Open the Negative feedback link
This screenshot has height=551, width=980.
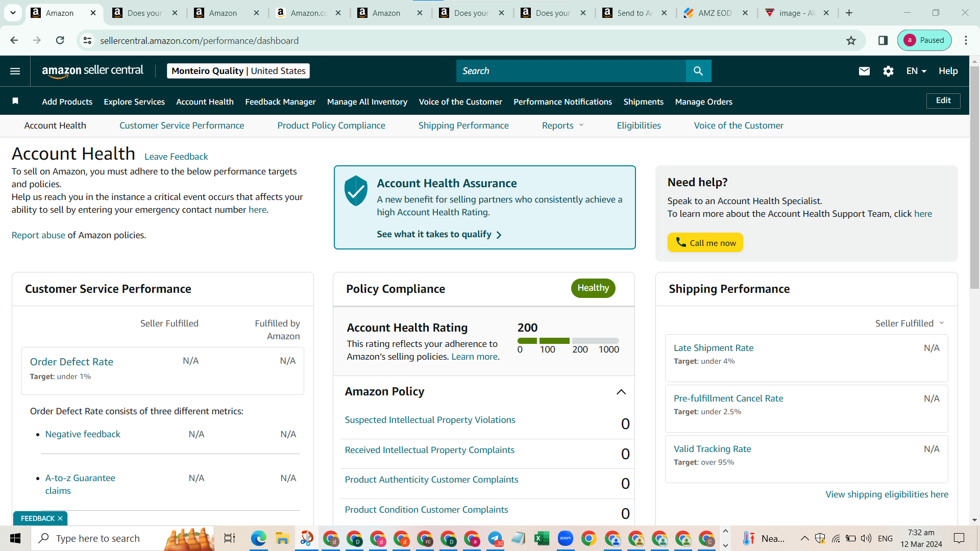(83, 434)
